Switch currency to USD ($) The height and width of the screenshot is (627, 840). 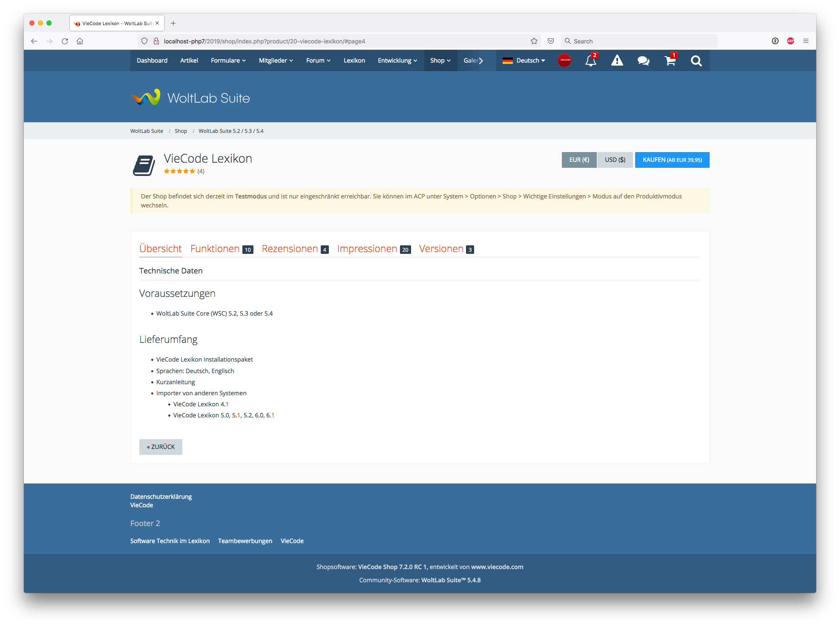tap(615, 160)
